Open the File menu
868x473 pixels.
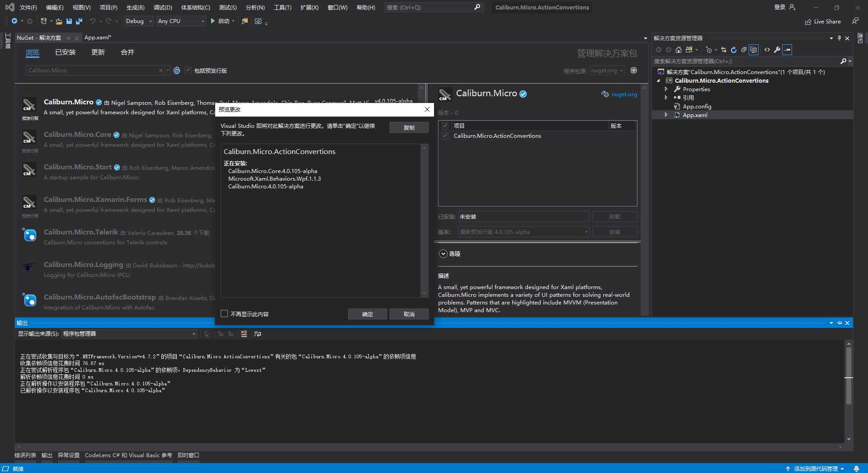pyautogui.click(x=28, y=7)
